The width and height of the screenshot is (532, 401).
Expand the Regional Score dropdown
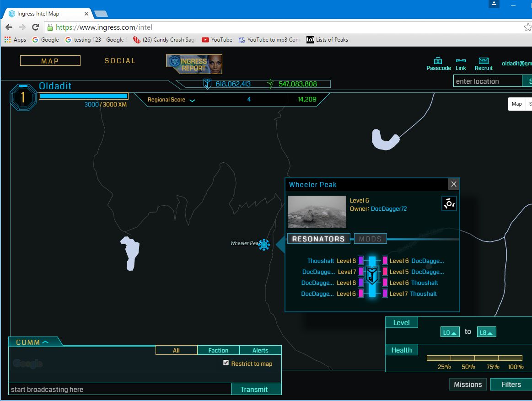(192, 100)
